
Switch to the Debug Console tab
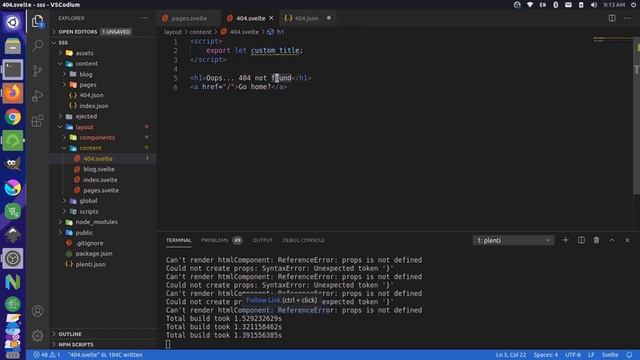click(x=303, y=240)
